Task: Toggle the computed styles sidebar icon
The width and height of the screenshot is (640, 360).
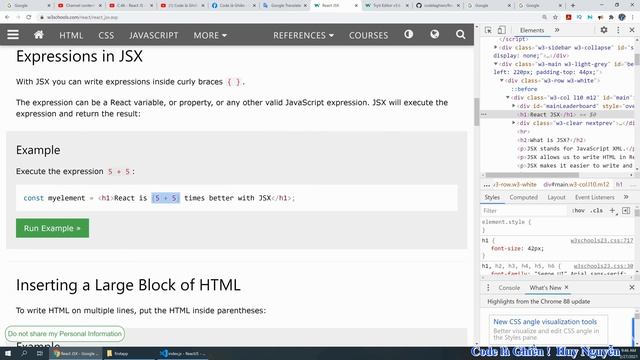Action: coord(626,211)
